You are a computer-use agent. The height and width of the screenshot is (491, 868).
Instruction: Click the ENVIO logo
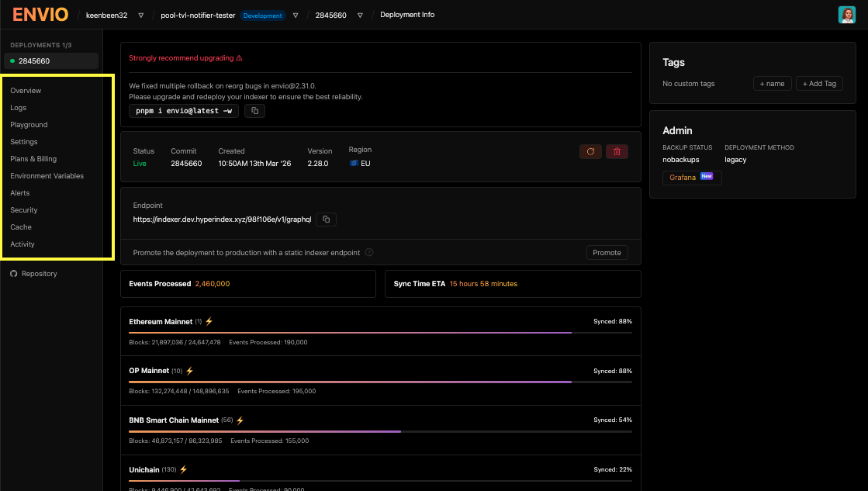point(39,14)
